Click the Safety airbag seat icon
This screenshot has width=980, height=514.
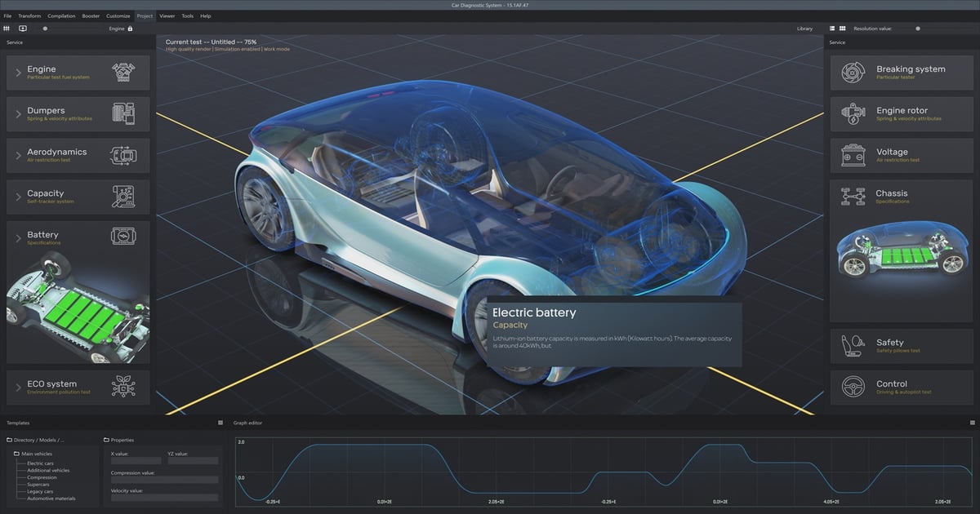(x=853, y=345)
